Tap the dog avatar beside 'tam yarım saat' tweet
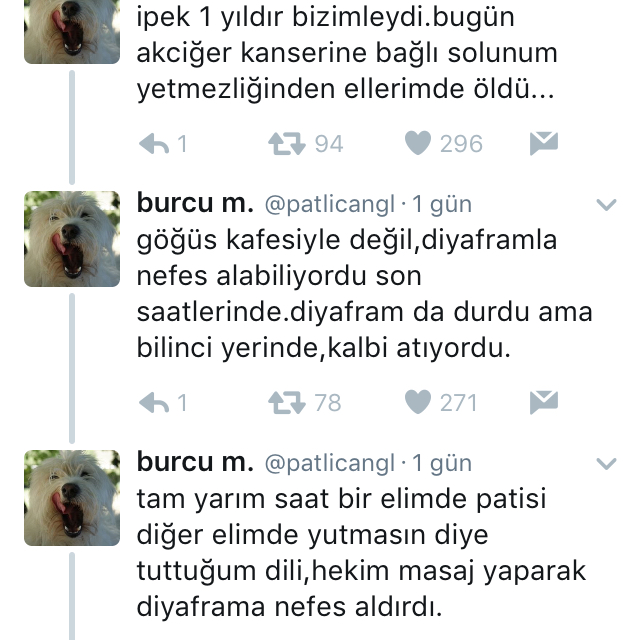Image resolution: width=640 pixels, height=640 pixels. [72, 498]
